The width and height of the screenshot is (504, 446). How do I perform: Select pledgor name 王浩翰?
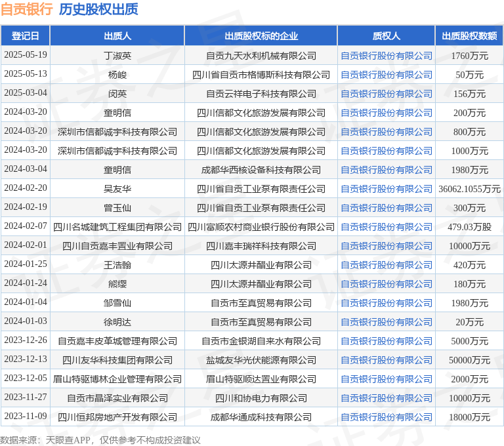coord(117,265)
